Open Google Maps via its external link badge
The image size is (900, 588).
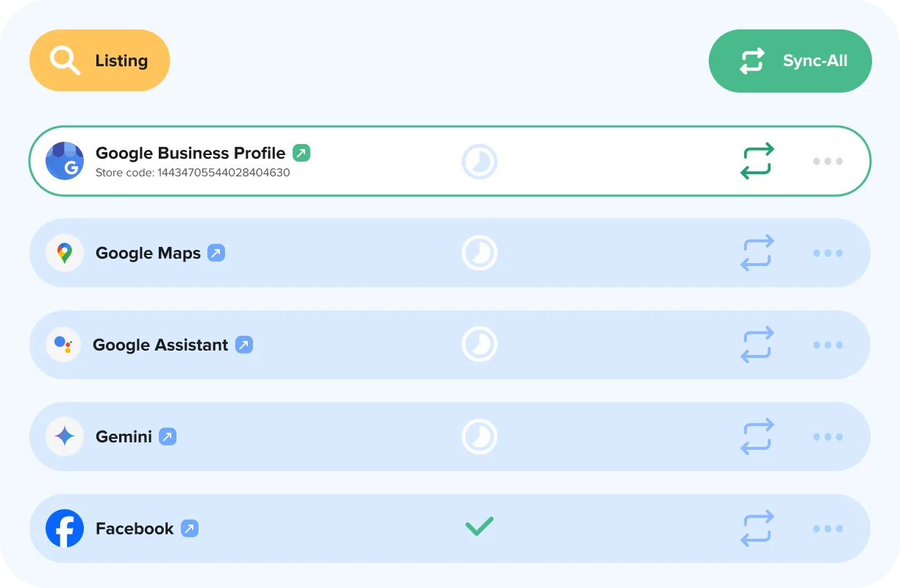point(214,252)
